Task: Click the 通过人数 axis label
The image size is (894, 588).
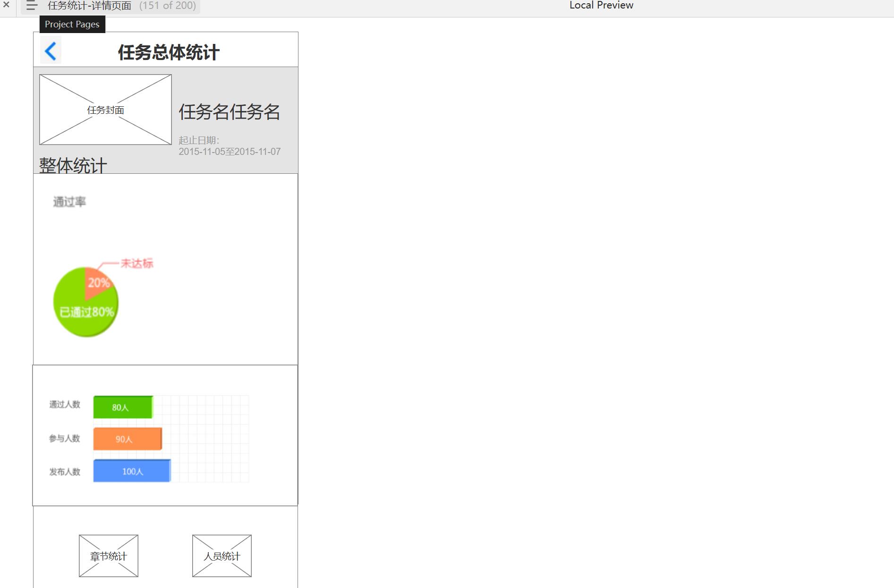Action: 65,404
